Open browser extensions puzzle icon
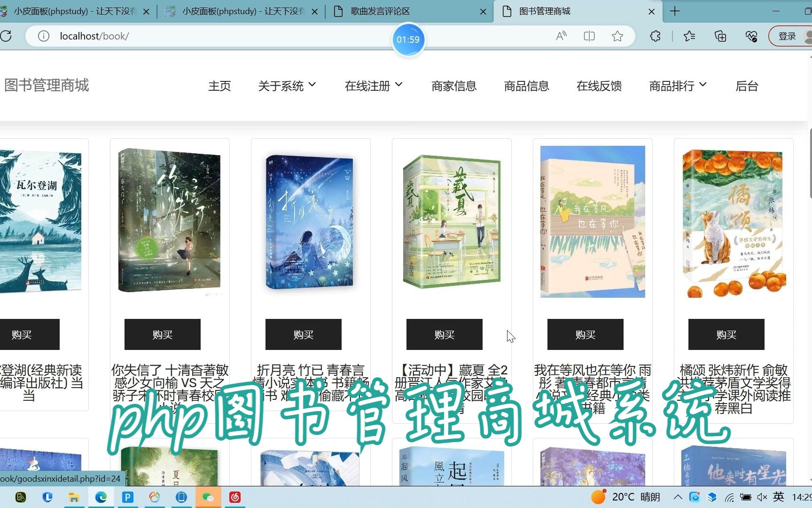 click(655, 36)
